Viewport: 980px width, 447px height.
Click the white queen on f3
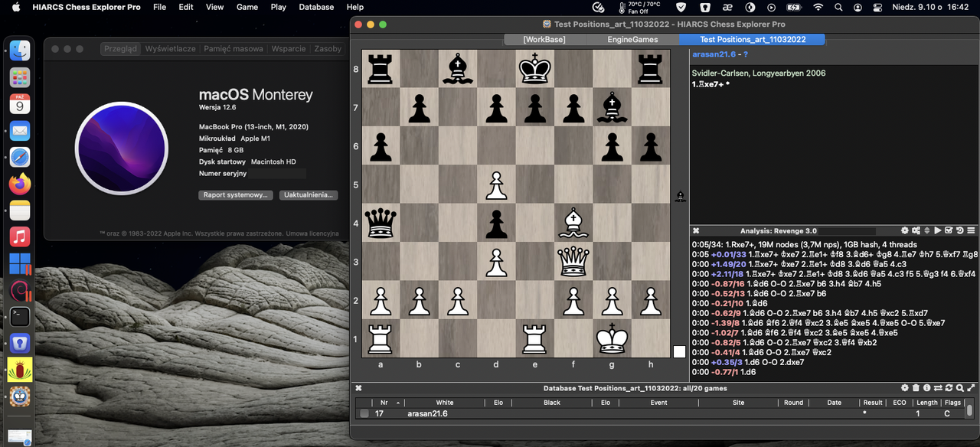point(573,261)
